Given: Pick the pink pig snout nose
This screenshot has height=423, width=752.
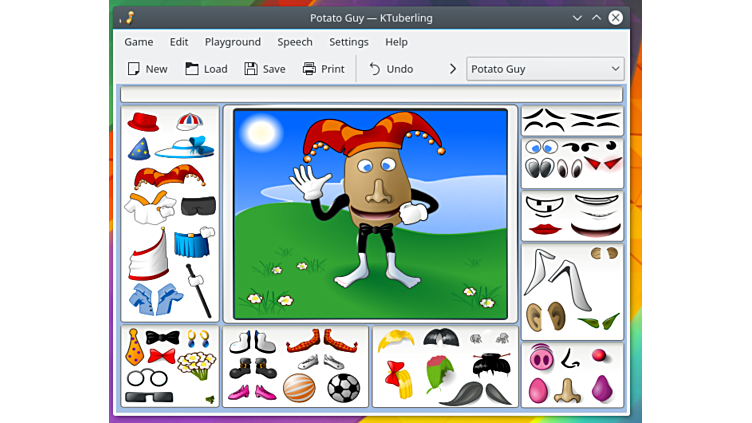Looking at the screenshot, I should pyautogui.click(x=541, y=358).
